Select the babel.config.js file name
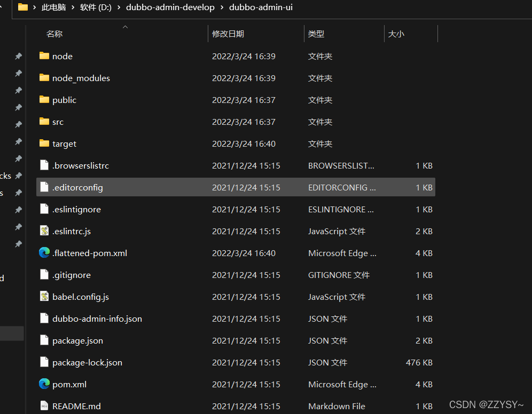Screen dimensions: 532x414 pyautogui.click(x=81, y=297)
